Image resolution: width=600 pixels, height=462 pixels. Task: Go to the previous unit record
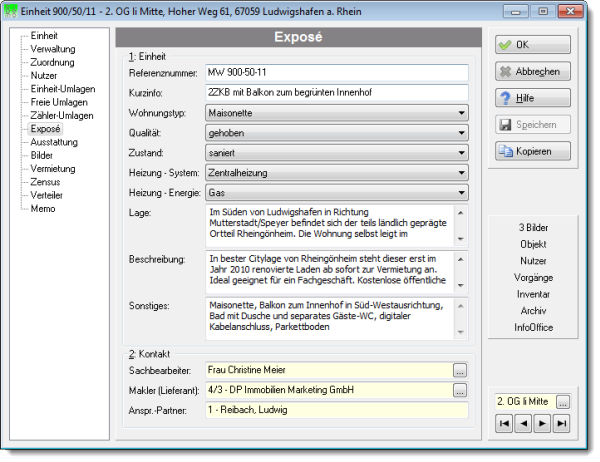pos(523,423)
